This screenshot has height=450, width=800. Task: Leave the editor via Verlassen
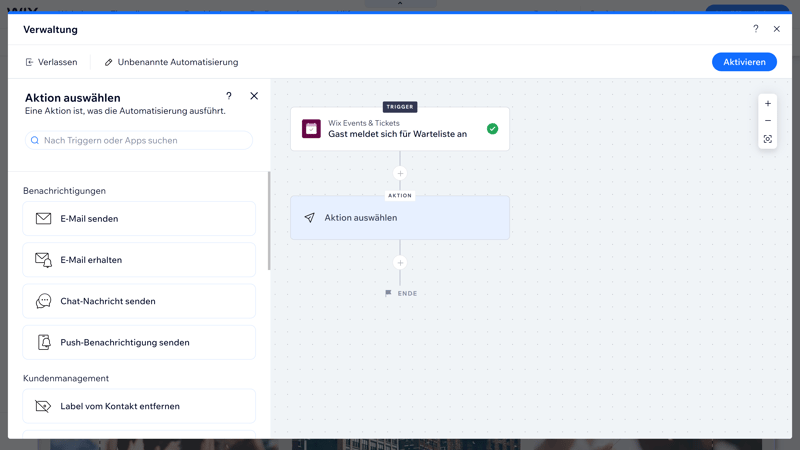point(52,62)
